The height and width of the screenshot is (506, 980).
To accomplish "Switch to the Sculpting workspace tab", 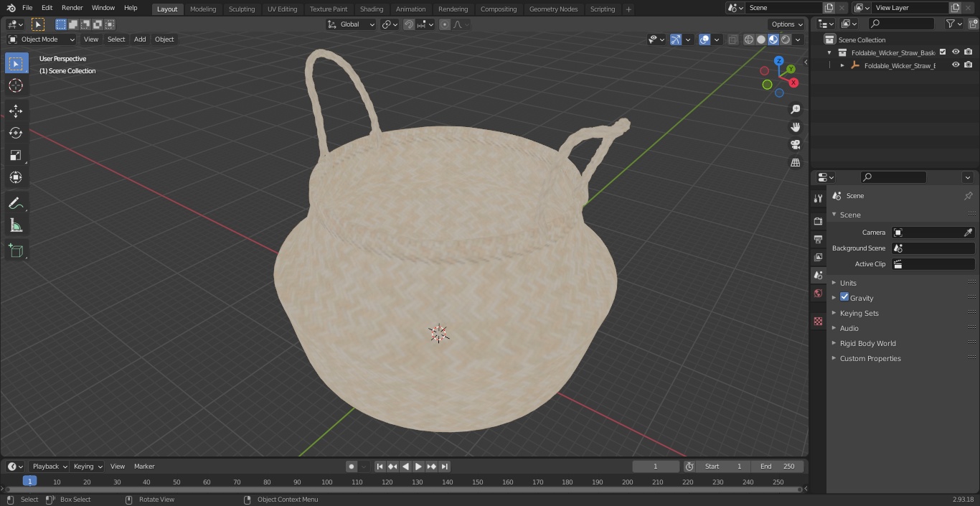I will pyautogui.click(x=242, y=9).
